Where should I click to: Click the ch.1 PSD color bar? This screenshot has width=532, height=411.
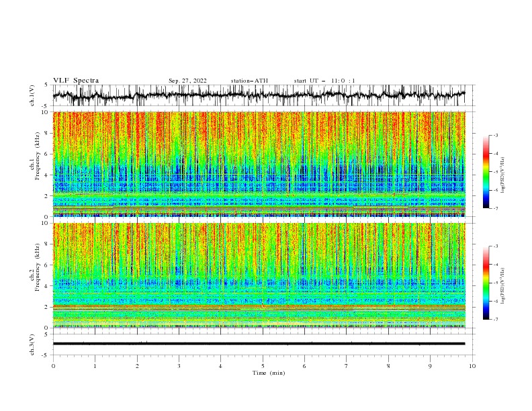pyautogui.click(x=486, y=172)
